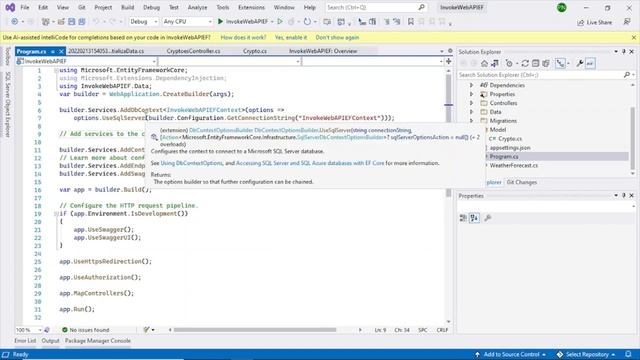Click the Navigate Backward toolbar icon
Image resolution: width=640 pixels, height=360 pixels.
(x=15, y=22)
